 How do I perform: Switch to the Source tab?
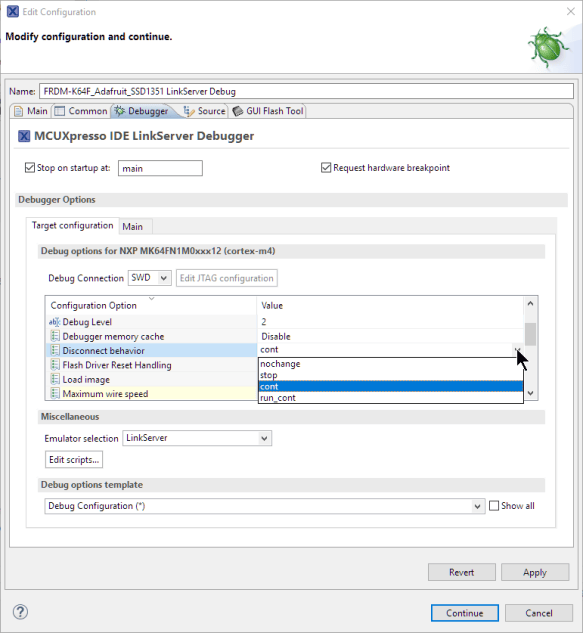205,111
